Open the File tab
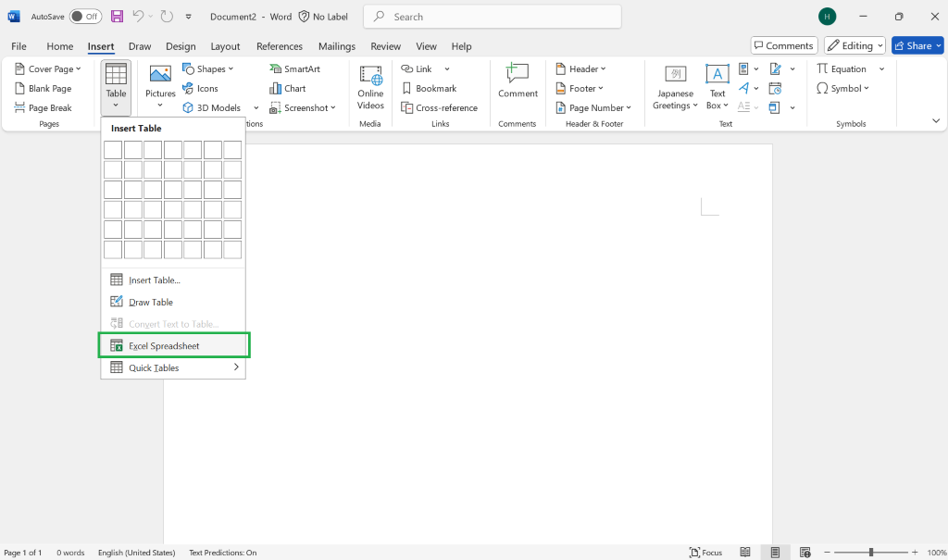Viewport: 948px width, 560px height. pos(19,46)
